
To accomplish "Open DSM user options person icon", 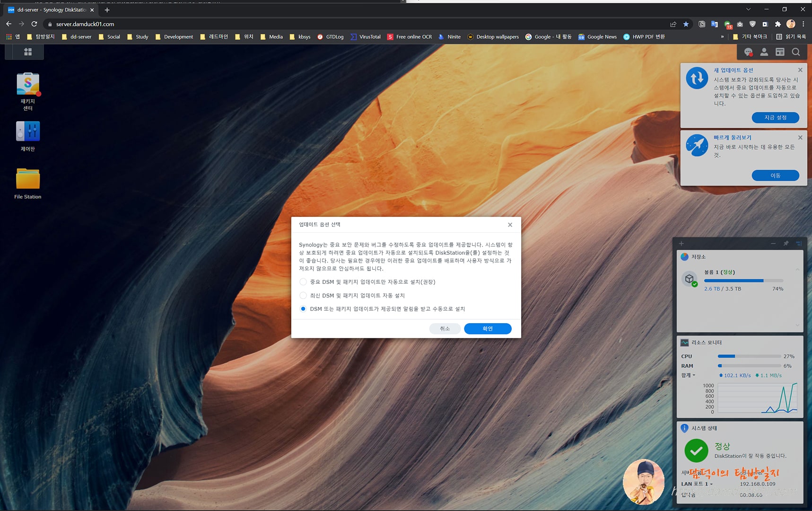I will pos(764,52).
